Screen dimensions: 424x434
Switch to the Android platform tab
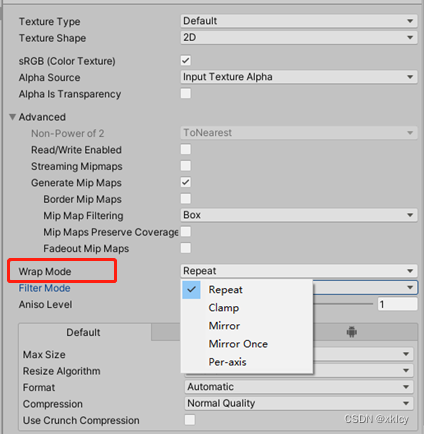click(x=352, y=332)
